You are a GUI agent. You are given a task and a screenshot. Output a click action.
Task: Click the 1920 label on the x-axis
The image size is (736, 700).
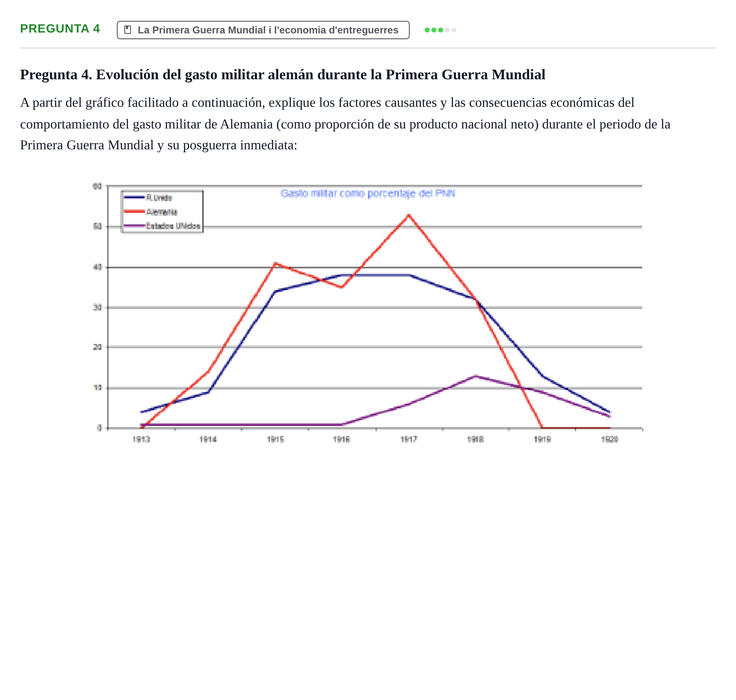tap(610, 439)
